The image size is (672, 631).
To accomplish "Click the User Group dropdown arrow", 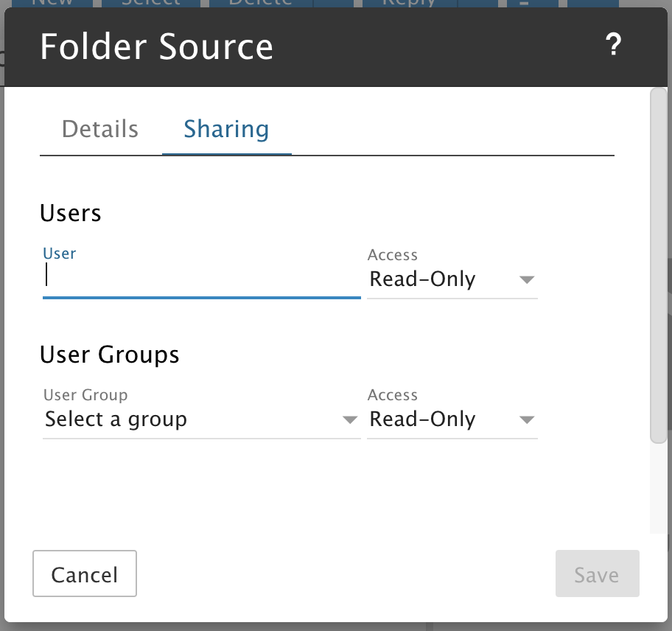I will click(349, 420).
